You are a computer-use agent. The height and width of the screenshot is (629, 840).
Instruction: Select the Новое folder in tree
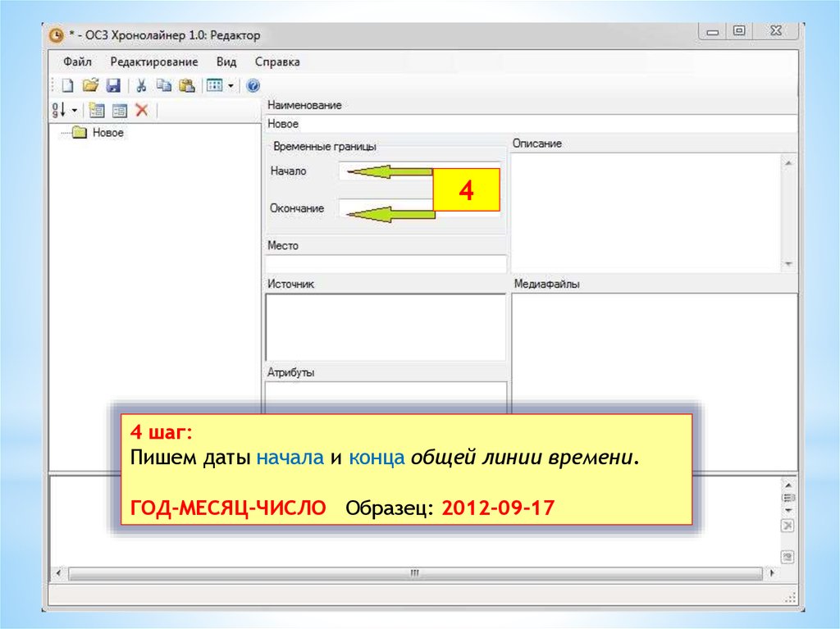point(107,133)
